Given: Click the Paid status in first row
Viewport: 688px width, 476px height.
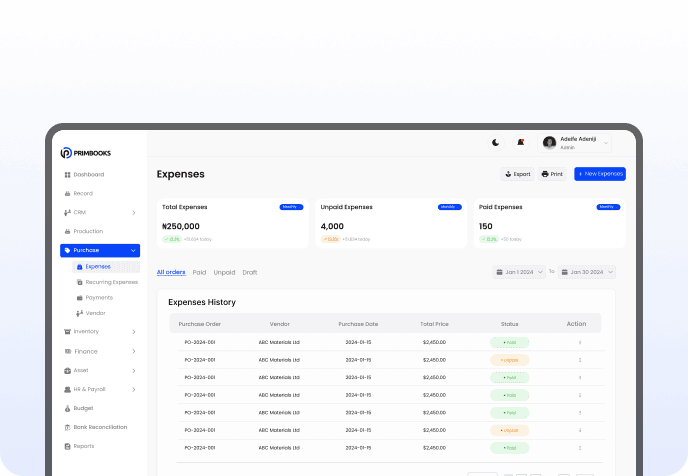Looking at the screenshot, I should point(509,342).
